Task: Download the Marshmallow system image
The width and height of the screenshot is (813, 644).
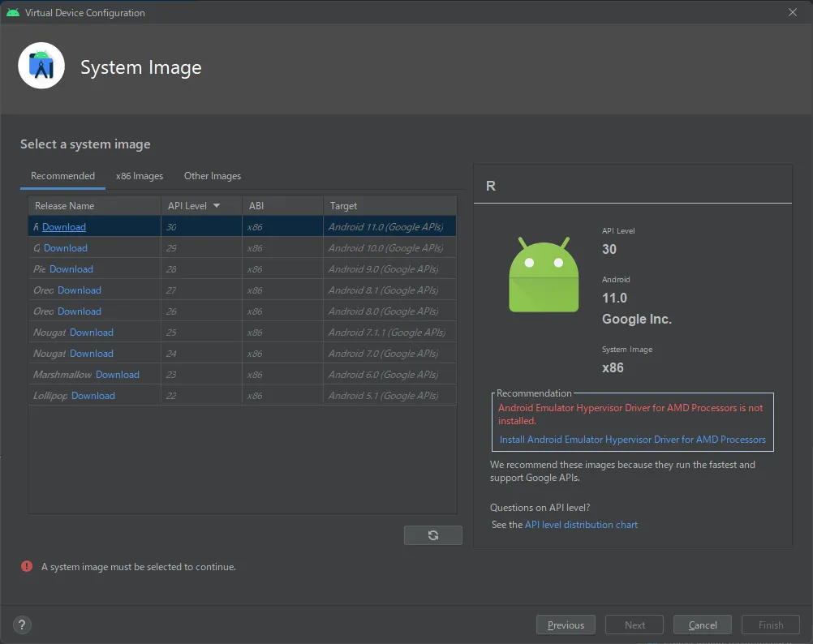Action: [x=118, y=375]
